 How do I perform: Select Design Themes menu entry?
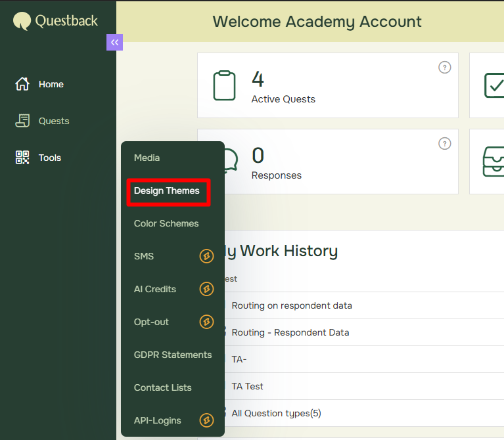pos(167,191)
